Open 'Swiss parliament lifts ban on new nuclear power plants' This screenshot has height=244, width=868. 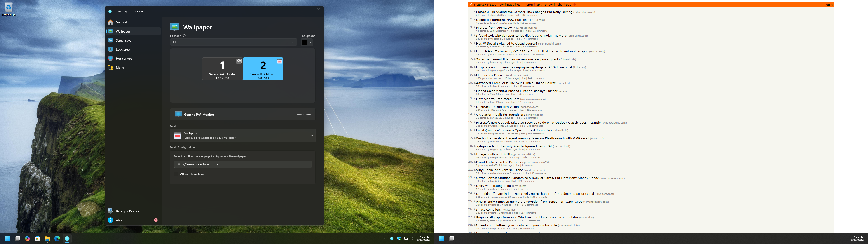coord(518,59)
